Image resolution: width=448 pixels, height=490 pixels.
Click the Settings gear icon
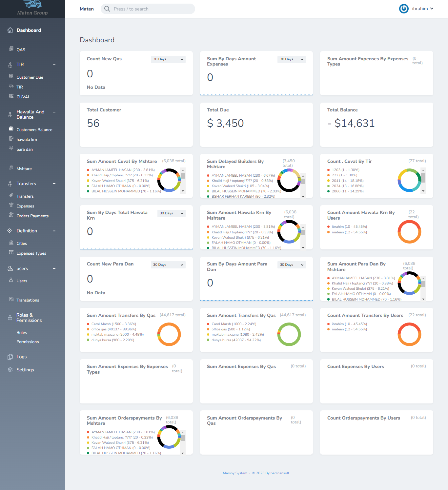pos(10,370)
